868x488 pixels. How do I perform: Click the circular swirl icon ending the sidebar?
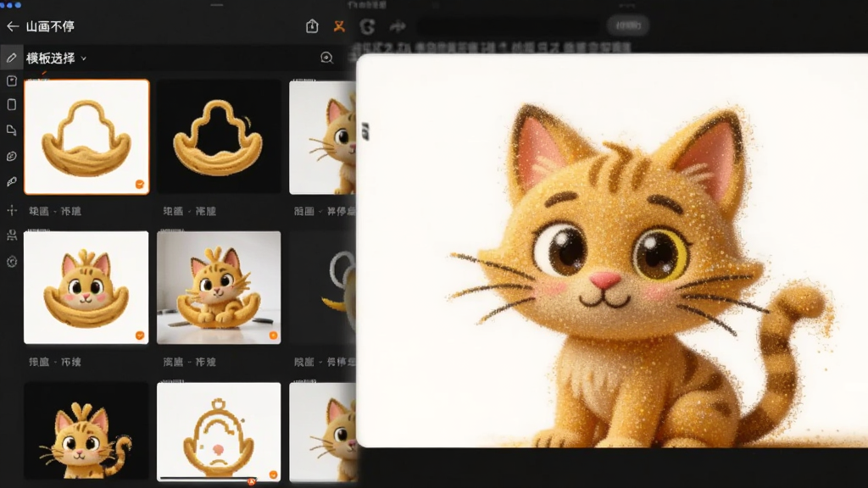point(12,261)
